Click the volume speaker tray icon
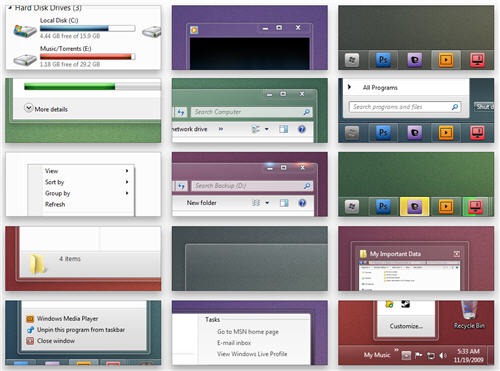The image size is (500, 371). (x=443, y=356)
